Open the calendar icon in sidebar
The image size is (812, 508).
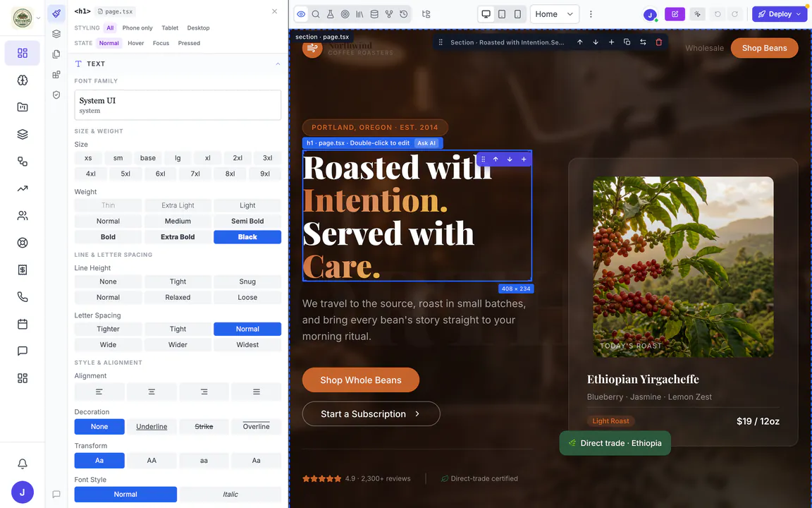point(23,324)
